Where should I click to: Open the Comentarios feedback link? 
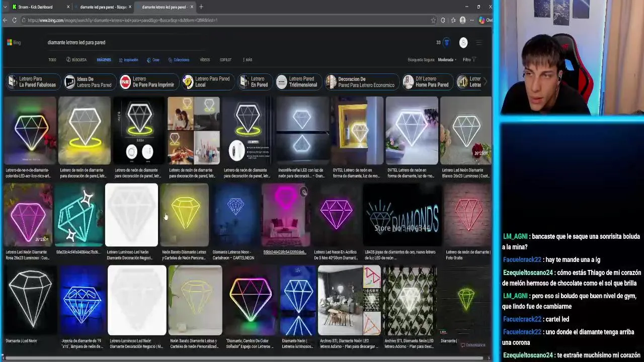pos(473,345)
